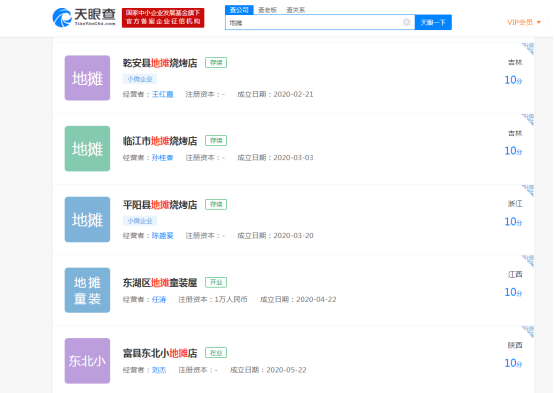Click the 10分 score of 富县东北小地摊店

[513, 363]
